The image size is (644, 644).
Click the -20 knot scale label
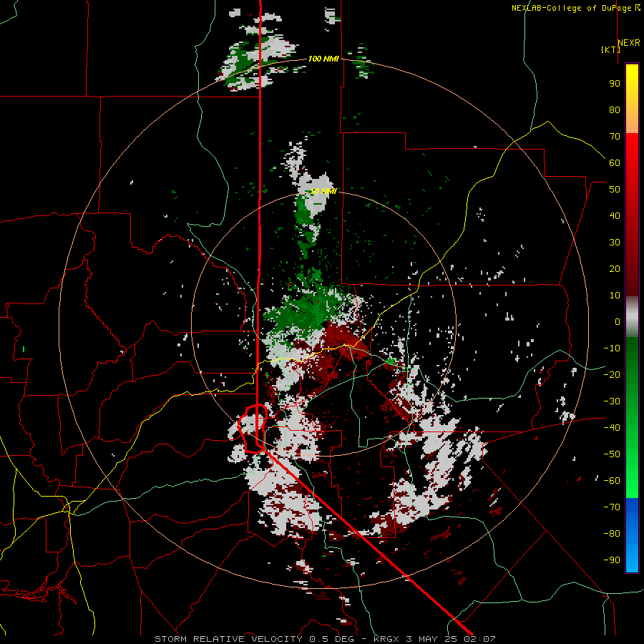click(x=612, y=374)
